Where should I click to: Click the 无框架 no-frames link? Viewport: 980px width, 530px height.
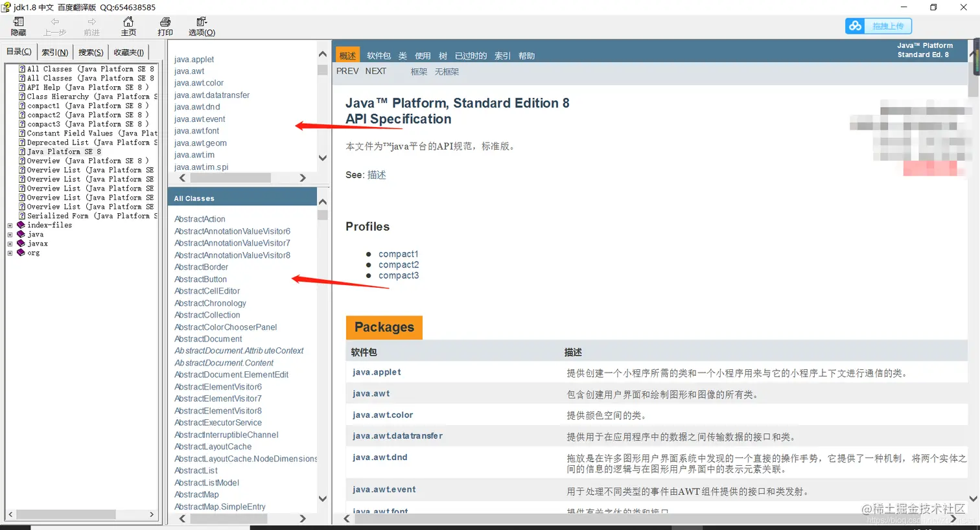tap(447, 72)
